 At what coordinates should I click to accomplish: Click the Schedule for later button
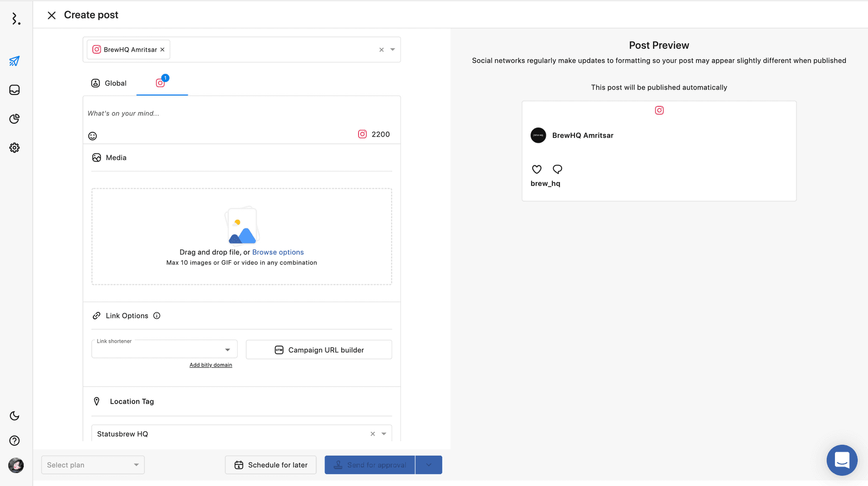click(x=271, y=465)
